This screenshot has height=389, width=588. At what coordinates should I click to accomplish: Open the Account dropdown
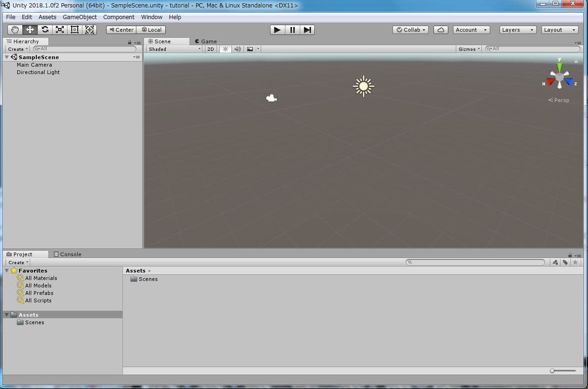pos(471,30)
